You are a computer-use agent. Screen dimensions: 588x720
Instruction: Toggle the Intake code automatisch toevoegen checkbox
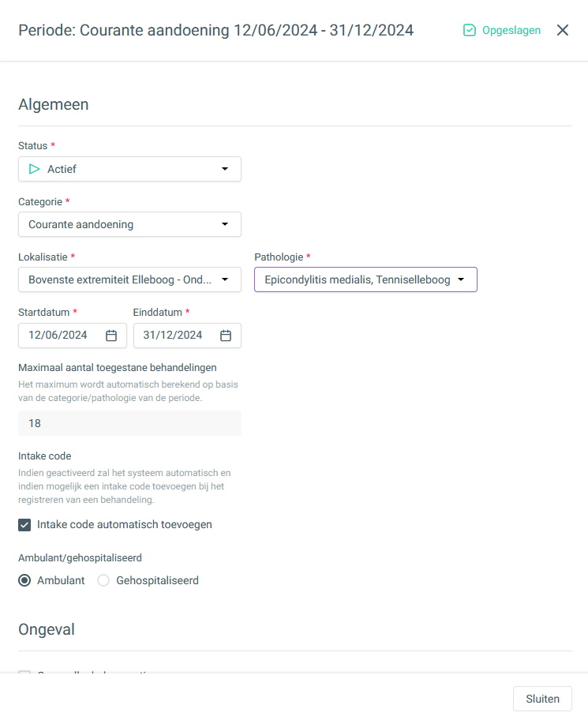[x=24, y=525]
